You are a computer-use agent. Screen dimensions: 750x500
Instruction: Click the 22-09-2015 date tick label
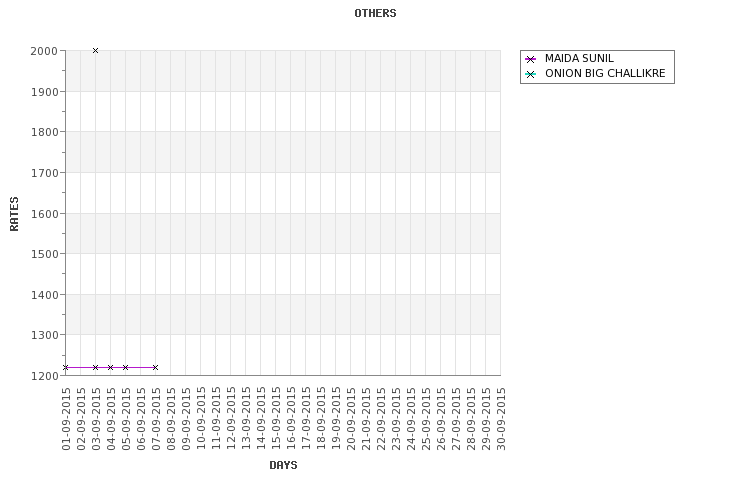tap(381, 418)
